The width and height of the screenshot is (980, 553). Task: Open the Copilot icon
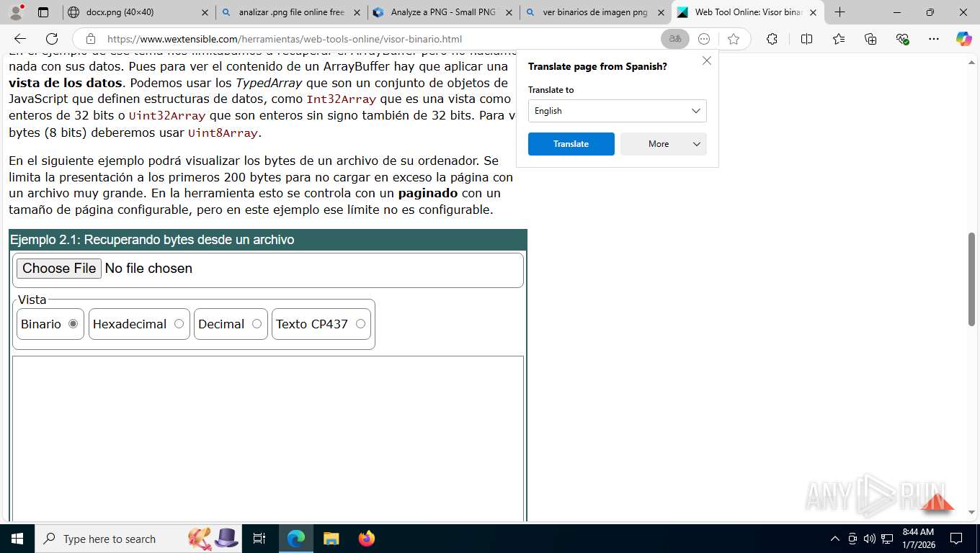pos(964,39)
